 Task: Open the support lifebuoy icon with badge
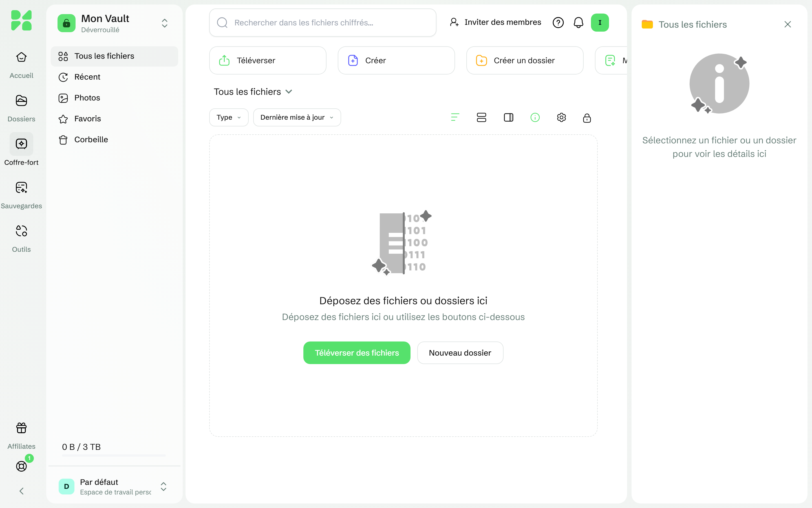21,466
